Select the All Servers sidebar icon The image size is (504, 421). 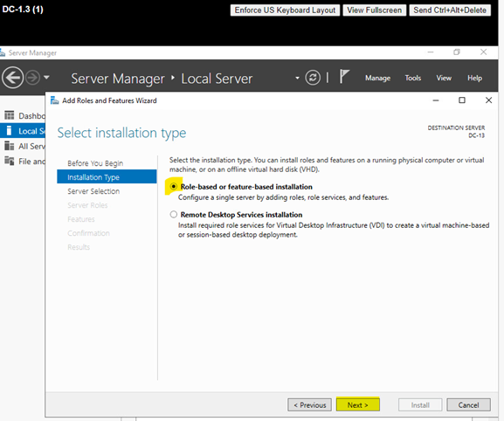pyautogui.click(x=9, y=146)
